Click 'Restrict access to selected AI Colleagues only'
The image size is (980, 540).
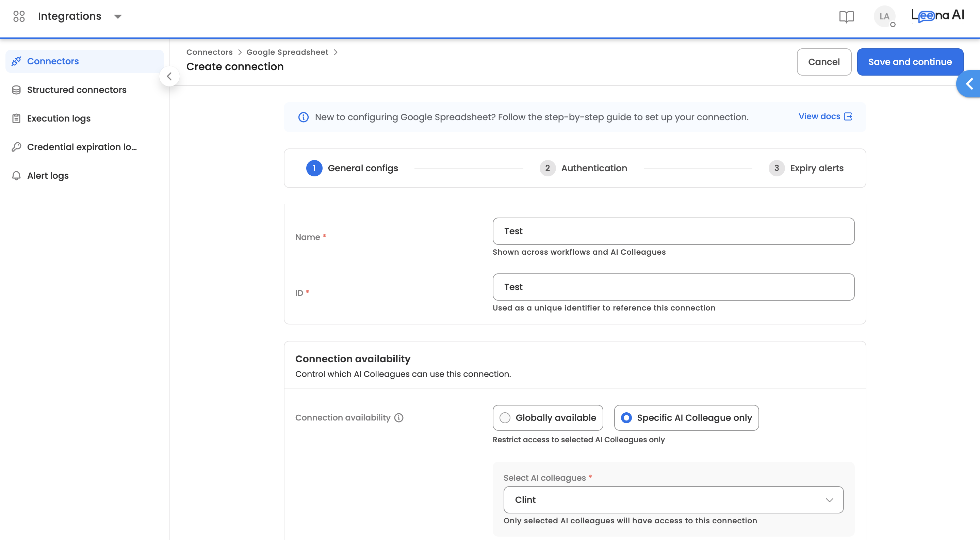tap(578, 440)
